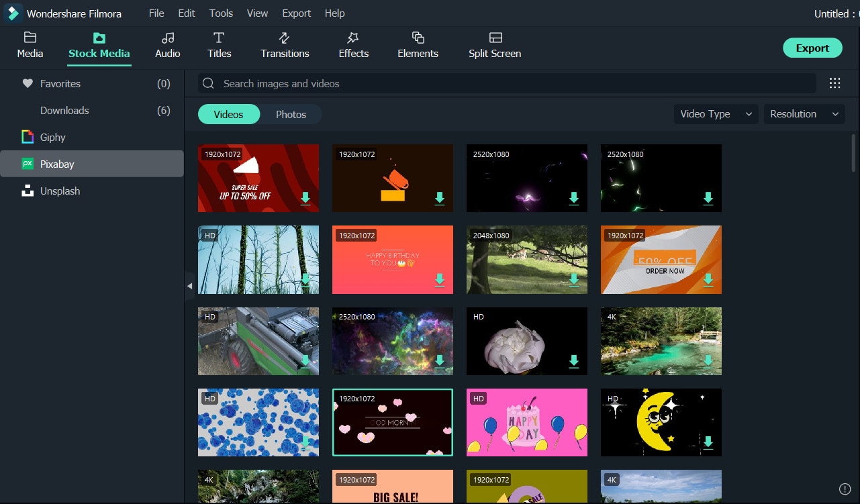The width and height of the screenshot is (860, 504).
Task: Download the orange paint bucket video
Action: [x=440, y=198]
